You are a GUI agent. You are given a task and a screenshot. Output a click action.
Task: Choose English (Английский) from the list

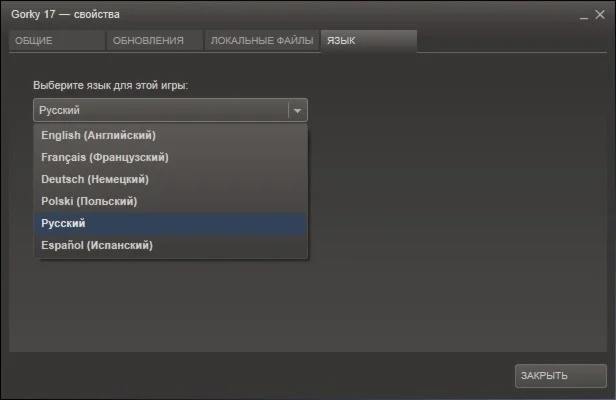point(170,135)
